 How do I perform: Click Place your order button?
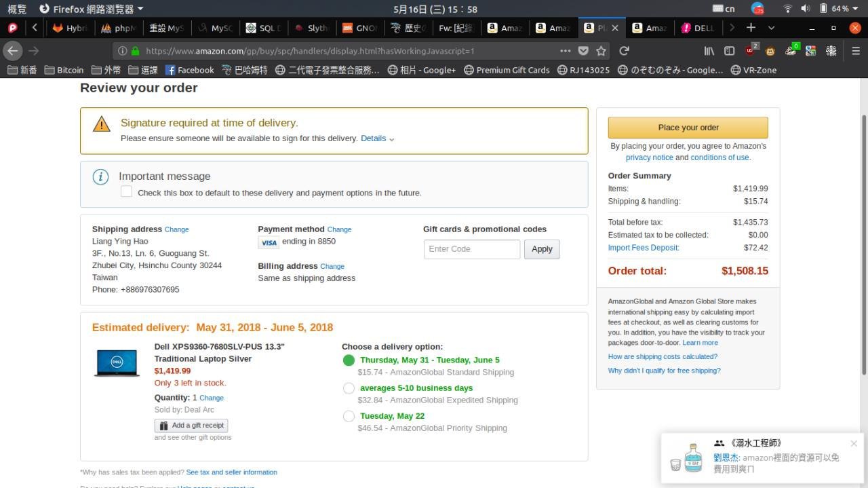(688, 128)
